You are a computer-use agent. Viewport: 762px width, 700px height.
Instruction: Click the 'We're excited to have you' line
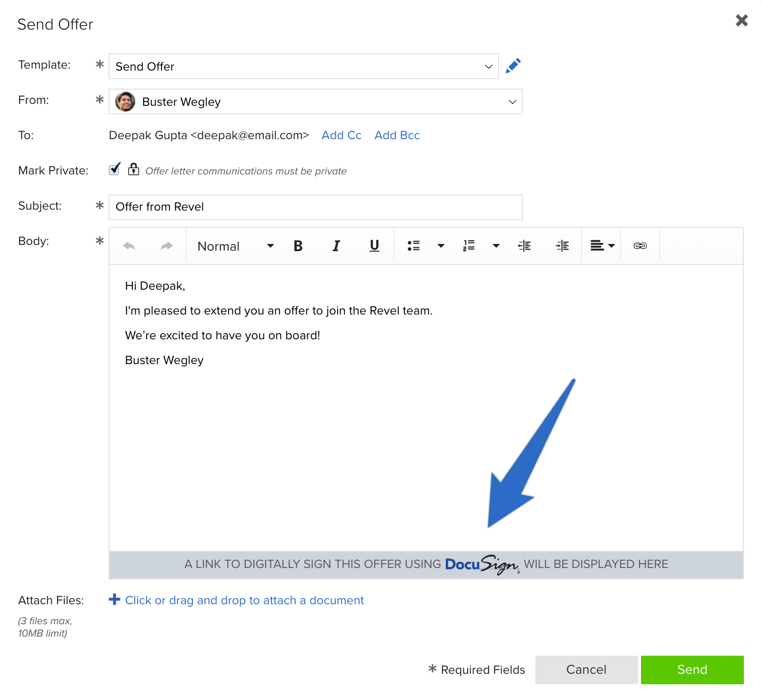pos(222,335)
